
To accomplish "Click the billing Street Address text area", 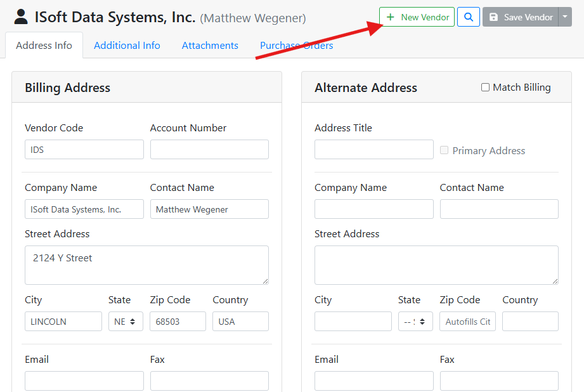I will (x=146, y=265).
